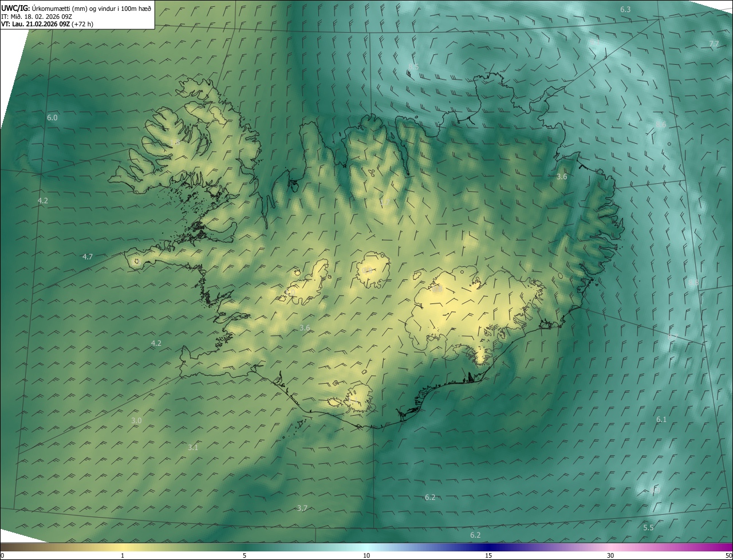Click the 3.6 value over northeast Iceland
This screenshot has width=733, height=560.
pyautogui.click(x=562, y=177)
